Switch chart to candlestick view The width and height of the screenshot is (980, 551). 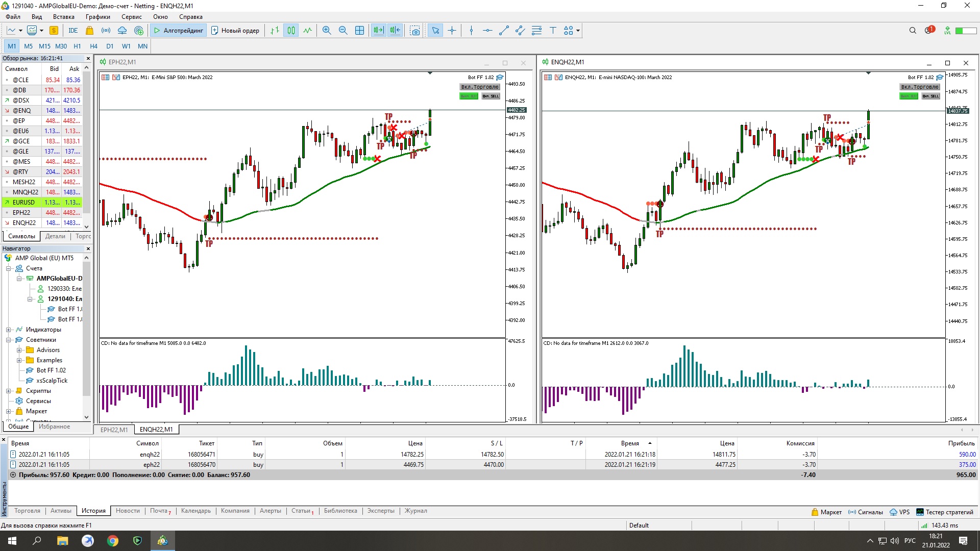[291, 31]
